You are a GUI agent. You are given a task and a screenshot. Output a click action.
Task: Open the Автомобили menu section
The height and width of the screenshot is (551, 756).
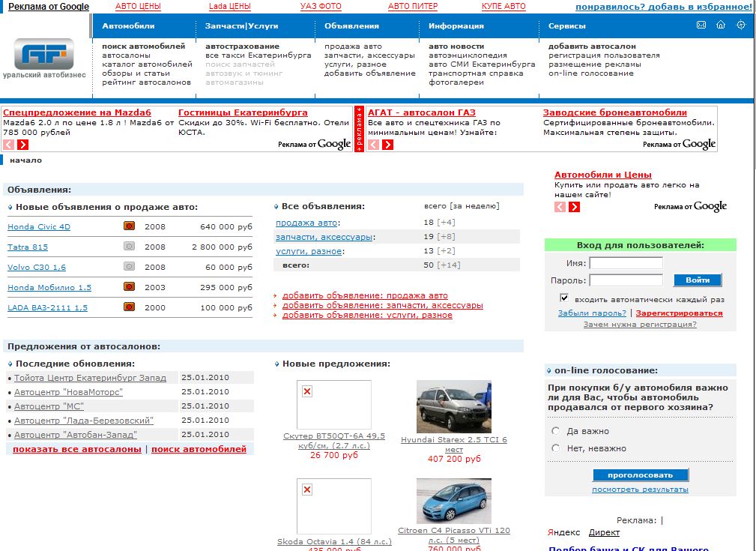pos(128,26)
